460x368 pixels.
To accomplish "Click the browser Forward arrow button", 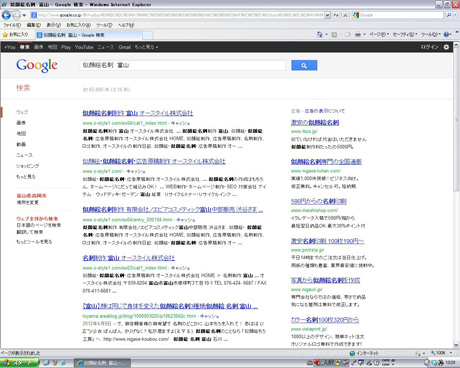I will [16, 15].
